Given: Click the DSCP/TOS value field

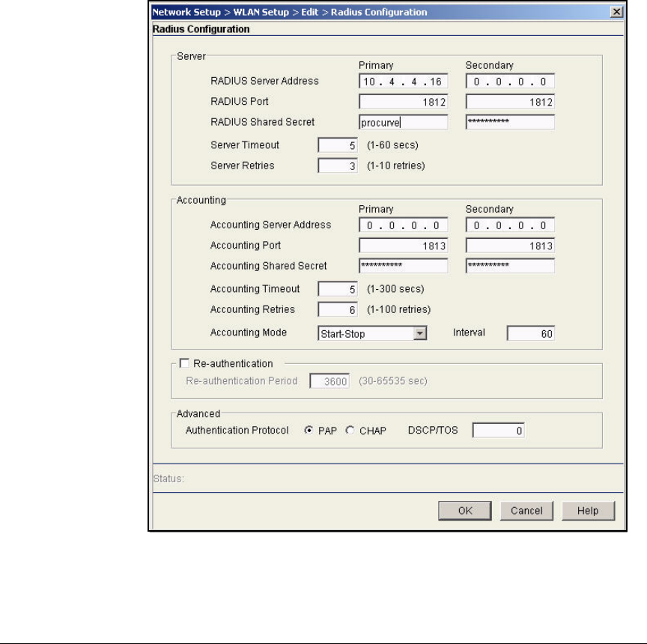Looking at the screenshot, I should (x=499, y=431).
